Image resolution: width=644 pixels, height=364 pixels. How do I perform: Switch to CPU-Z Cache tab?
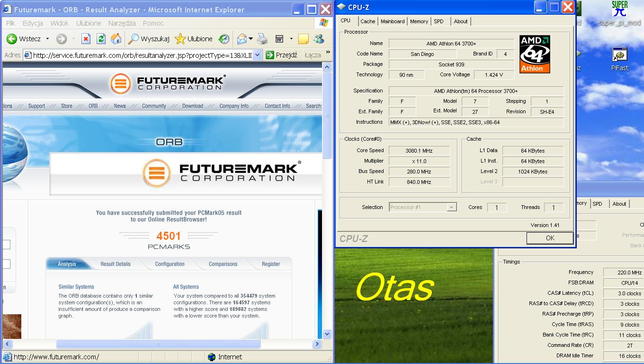pyautogui.click(x=367, y=21)
